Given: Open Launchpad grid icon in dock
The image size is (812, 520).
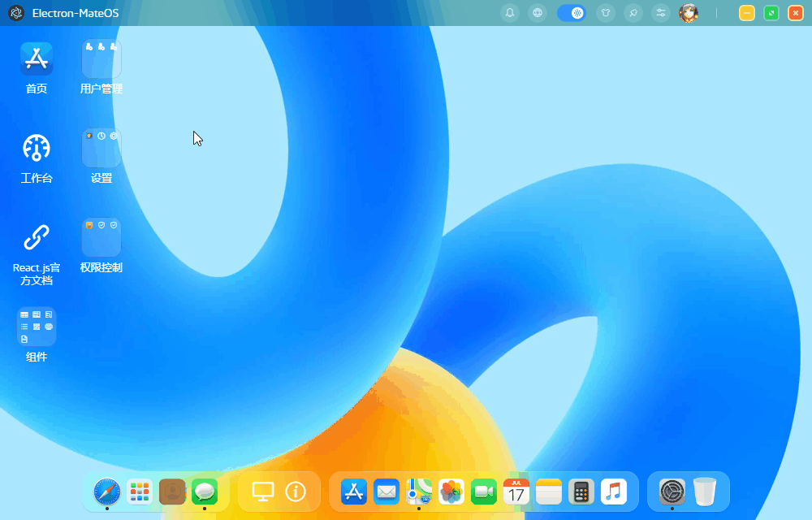Looking at the screenshot, I should (140, 492).
